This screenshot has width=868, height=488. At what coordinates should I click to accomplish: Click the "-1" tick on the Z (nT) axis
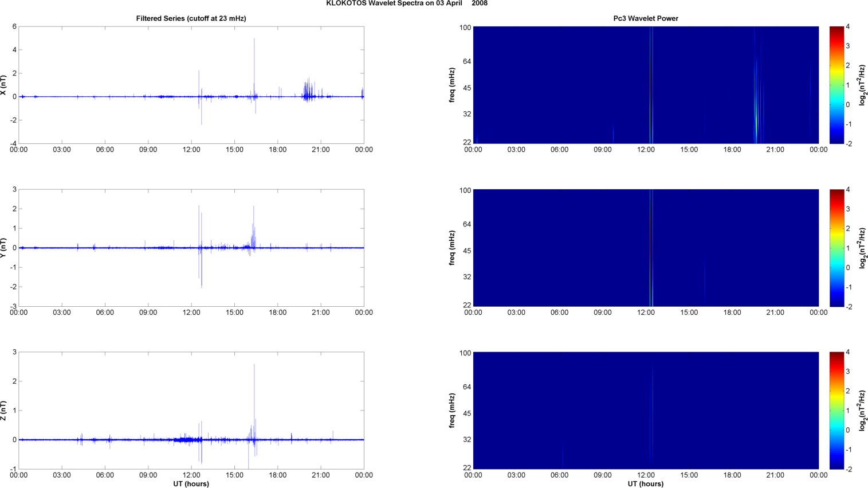[13, 469]
